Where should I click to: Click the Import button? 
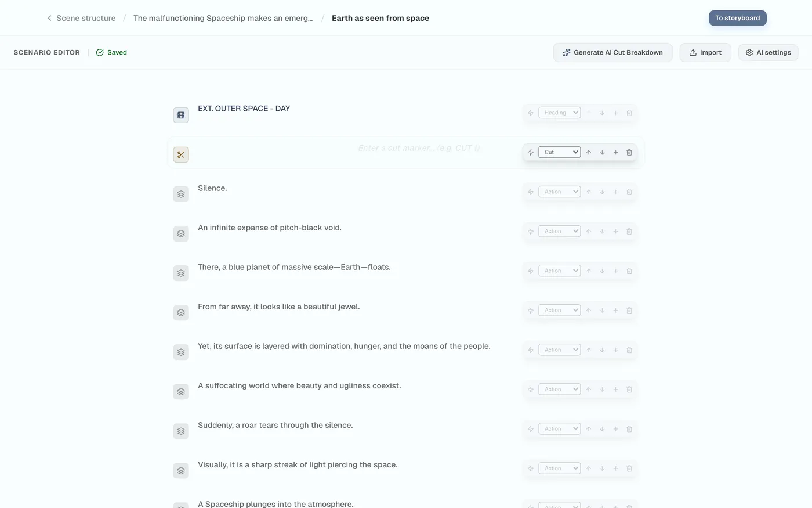pyautogui.click(x=705, y=52)
